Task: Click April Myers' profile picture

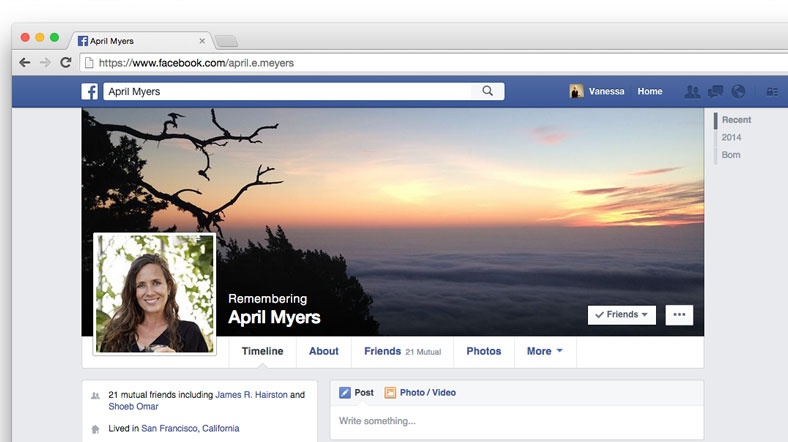Action: (x=155, y=294)
